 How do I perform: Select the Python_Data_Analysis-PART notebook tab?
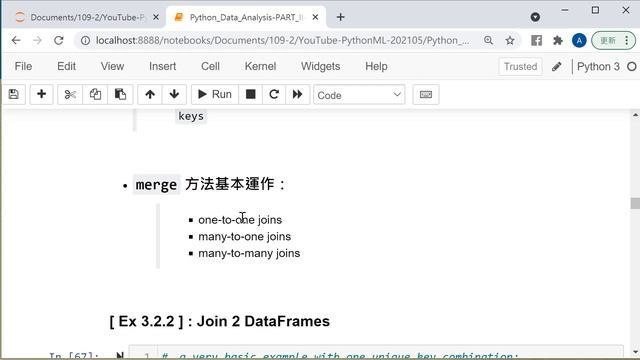[246, 17]
